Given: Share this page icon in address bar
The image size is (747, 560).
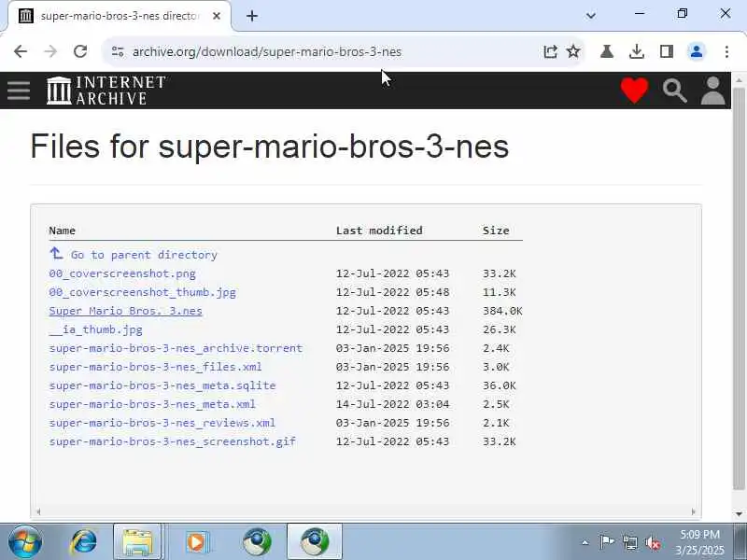Looking at the screenshot, I should coord(550,51).
